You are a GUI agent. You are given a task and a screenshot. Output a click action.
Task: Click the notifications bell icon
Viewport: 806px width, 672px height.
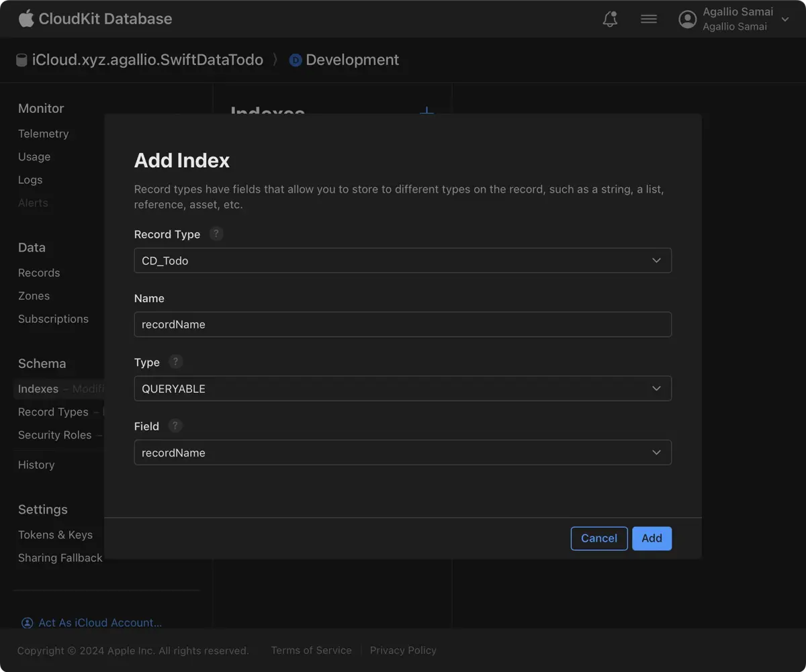tap(610, 19)
